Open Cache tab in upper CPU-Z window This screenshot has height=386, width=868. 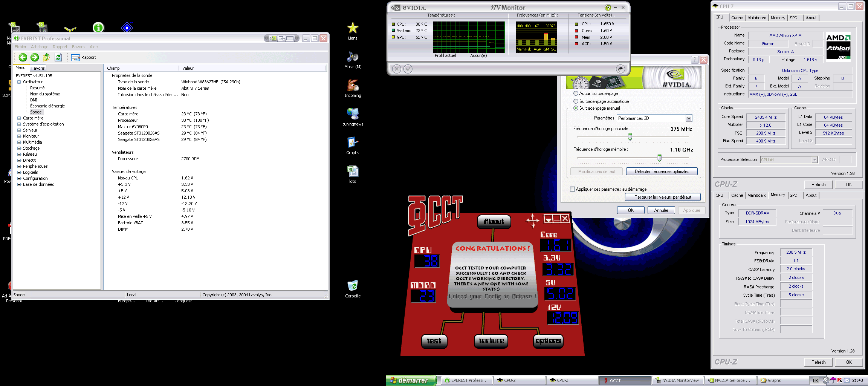[x=737, y=18]
